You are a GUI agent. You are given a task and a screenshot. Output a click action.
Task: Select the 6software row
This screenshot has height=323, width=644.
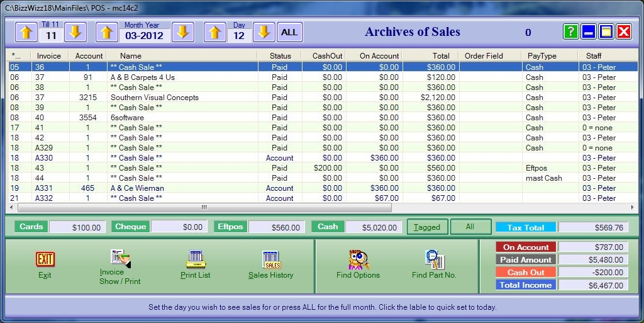click(323, 118)
